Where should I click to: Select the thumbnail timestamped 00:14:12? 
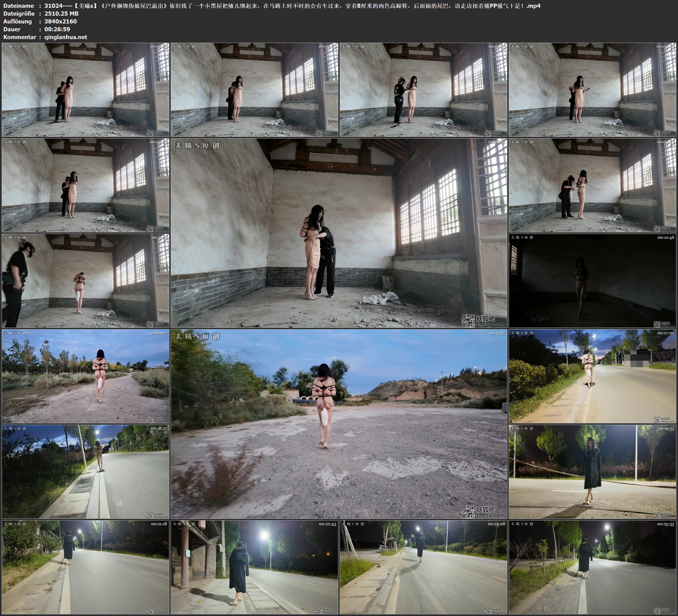click(x=85, y=376)
